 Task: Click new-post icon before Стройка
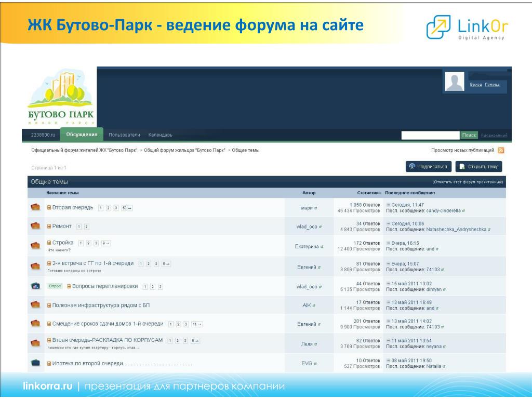(49, 243)
